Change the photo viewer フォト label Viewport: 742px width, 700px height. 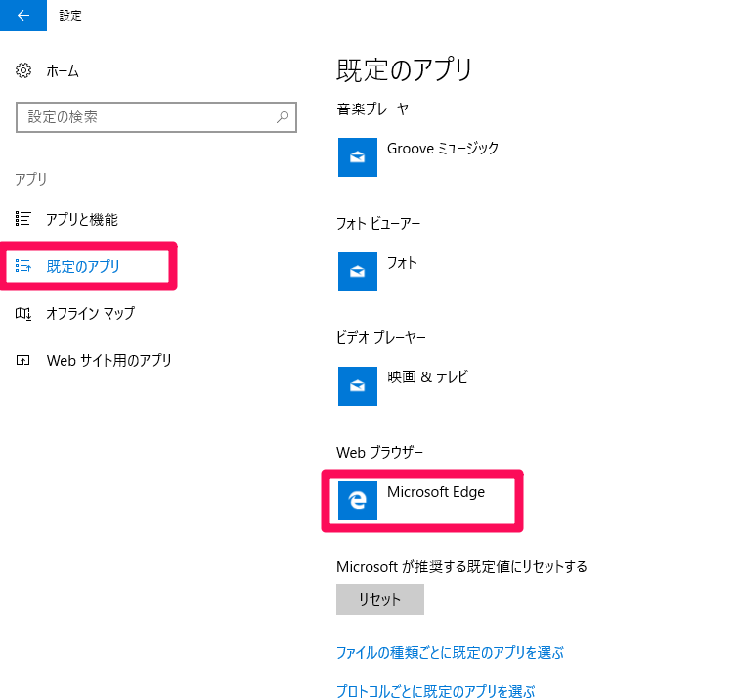(402, 262)
